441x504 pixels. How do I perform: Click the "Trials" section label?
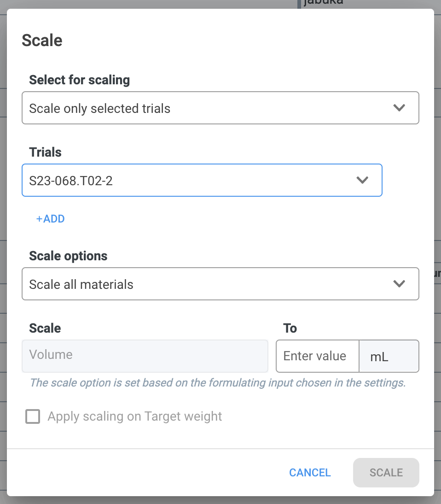[x=45, y=152]
